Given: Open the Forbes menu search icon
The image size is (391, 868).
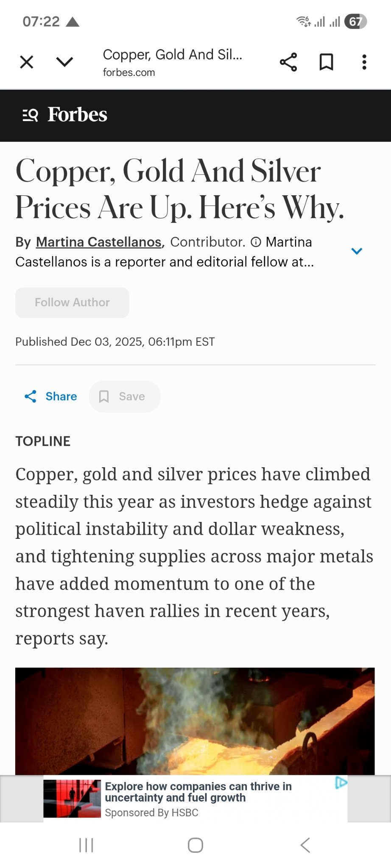Looking at the screenshot, I should tap(30, 115).
